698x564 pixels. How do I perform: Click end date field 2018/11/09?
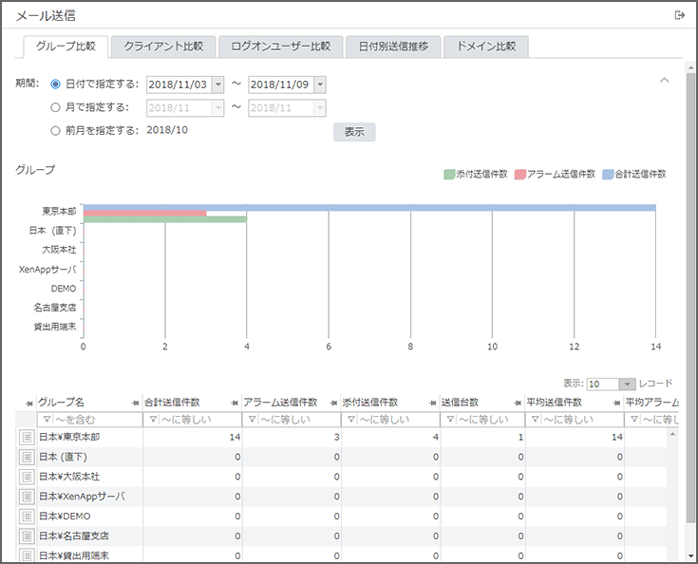click(281, 85)
